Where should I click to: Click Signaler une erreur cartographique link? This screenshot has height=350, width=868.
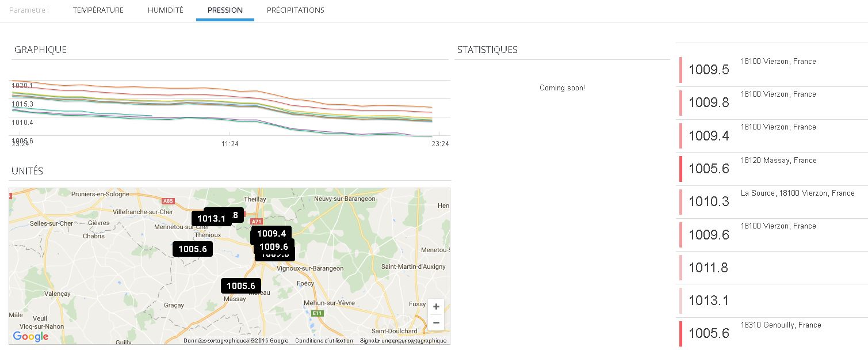click(403, 341)
